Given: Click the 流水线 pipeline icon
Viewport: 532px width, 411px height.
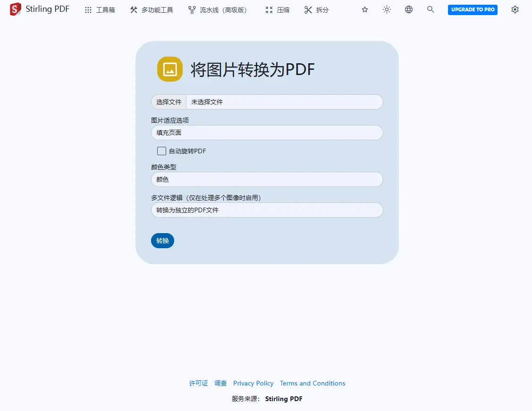Looking at the screenshot, I should (x=192, y=10).
